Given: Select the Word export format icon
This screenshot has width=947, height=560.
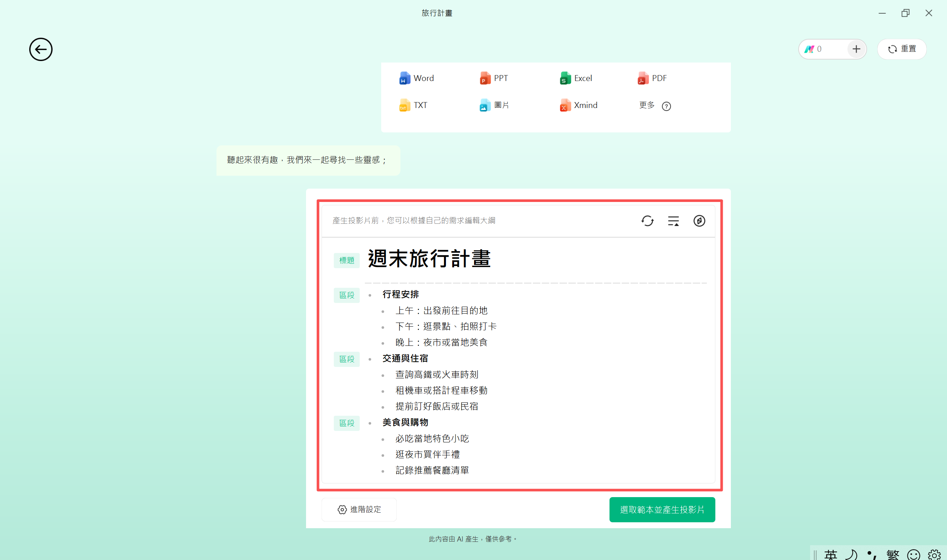Looking at the screenshot, I should pos(404,78).
